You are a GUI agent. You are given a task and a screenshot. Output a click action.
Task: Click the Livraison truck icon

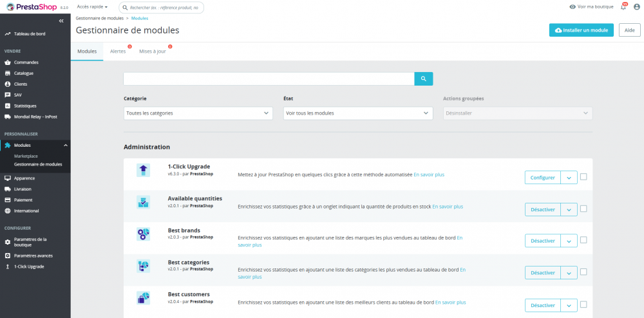pos(7,189)
